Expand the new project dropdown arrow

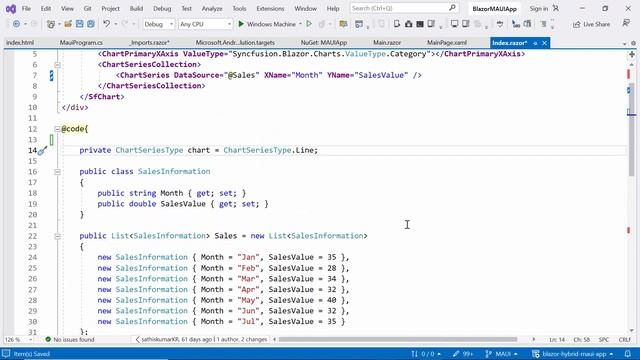(59, 24)
